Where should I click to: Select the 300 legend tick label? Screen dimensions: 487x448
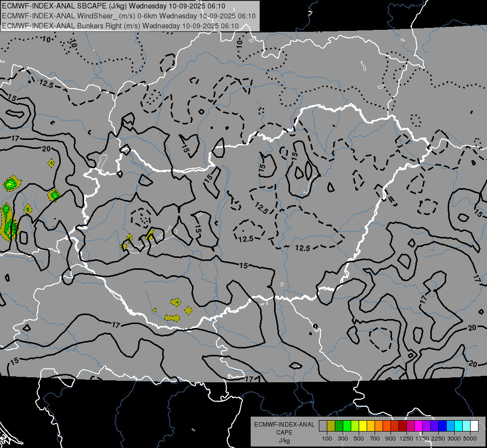(343, 439)
